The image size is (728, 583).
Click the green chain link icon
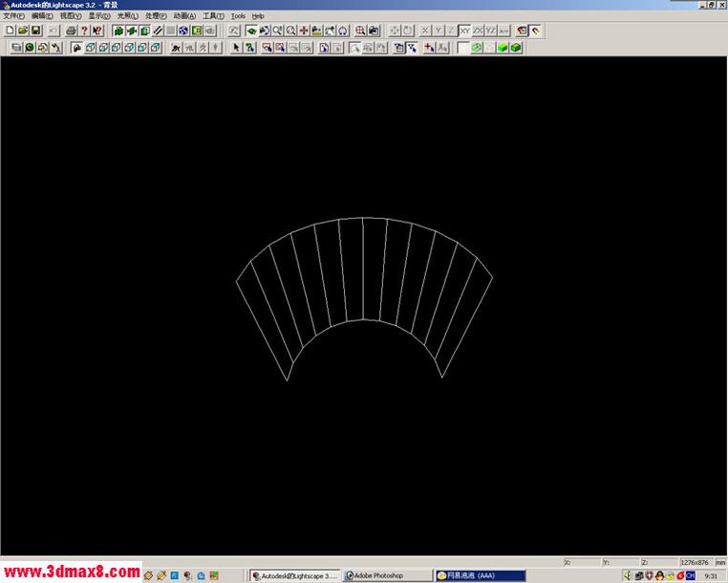(477, 48)
